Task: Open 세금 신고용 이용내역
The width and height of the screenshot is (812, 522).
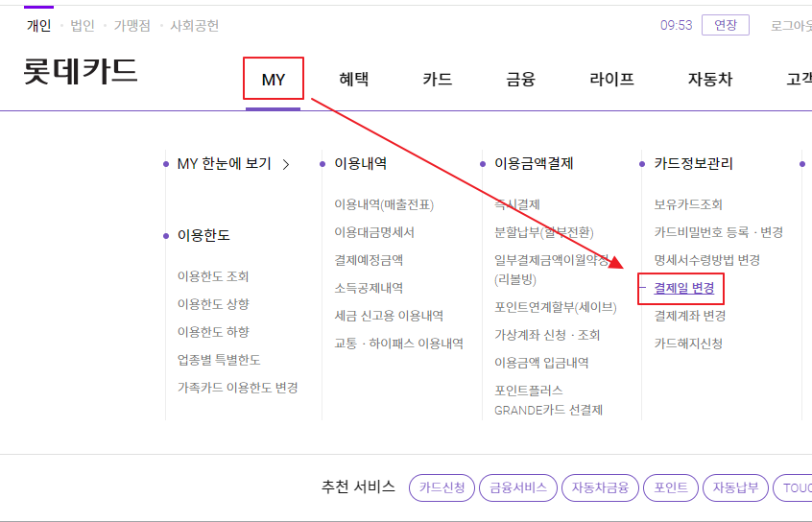Action: [389, 316]
